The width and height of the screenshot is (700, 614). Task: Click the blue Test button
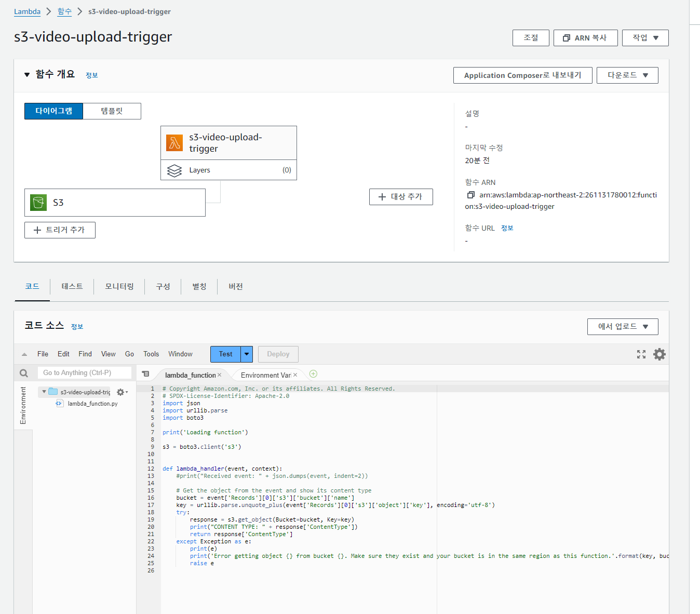(x=225, y=354)
